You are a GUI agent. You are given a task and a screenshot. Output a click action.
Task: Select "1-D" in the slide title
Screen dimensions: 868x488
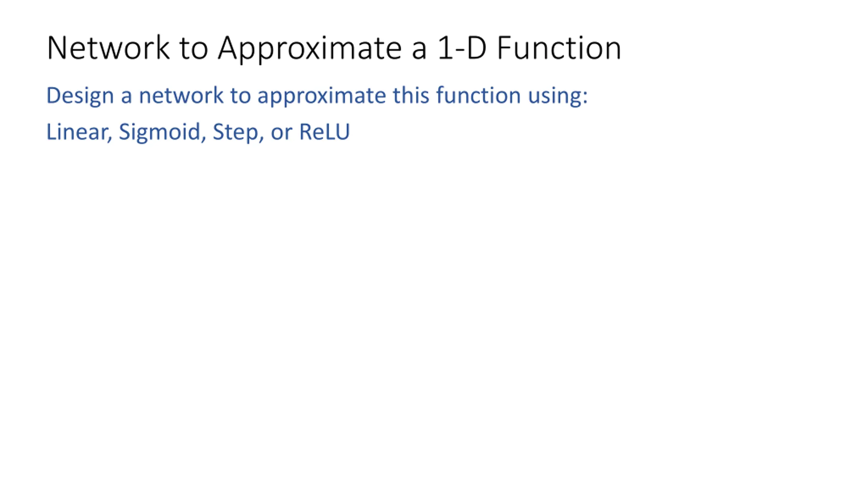coord(462,48)
